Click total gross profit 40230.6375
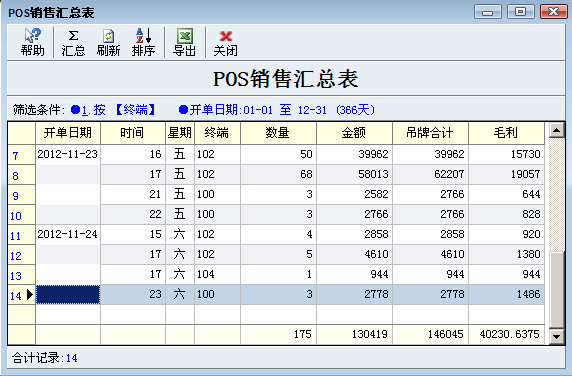The width and height of the screenshot is (572, 376). coord(506,334)
